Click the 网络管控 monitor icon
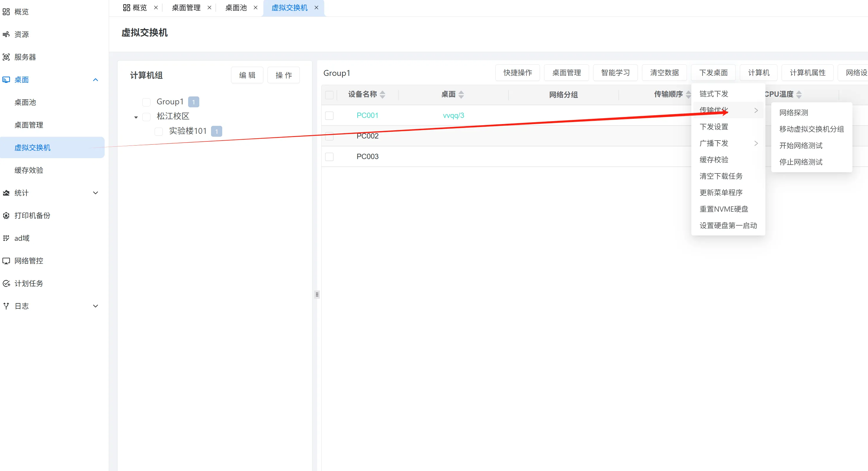This screenshot has height=471, width=868. 6,260
